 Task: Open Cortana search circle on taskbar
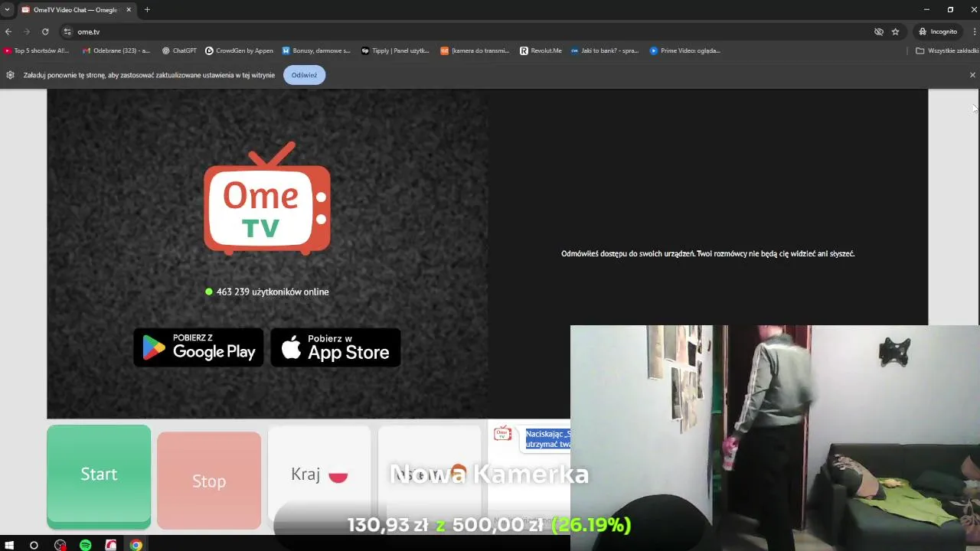(34, 545)
